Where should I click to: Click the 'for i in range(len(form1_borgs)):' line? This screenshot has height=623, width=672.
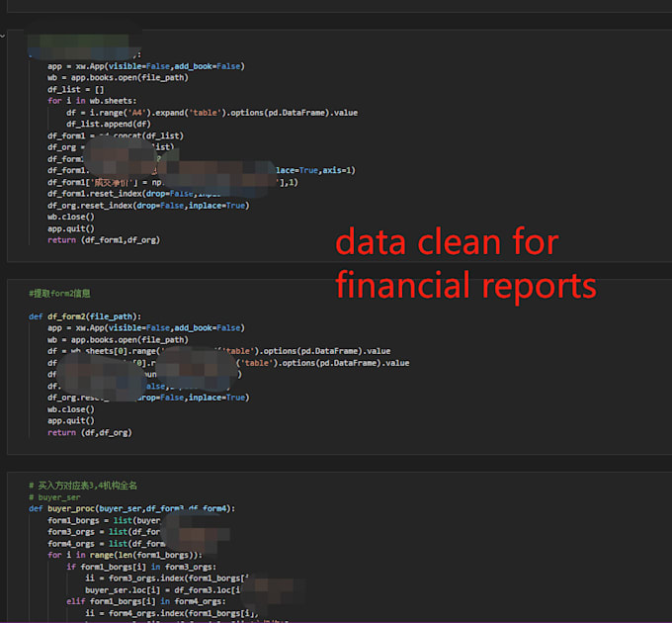[125, 555]
